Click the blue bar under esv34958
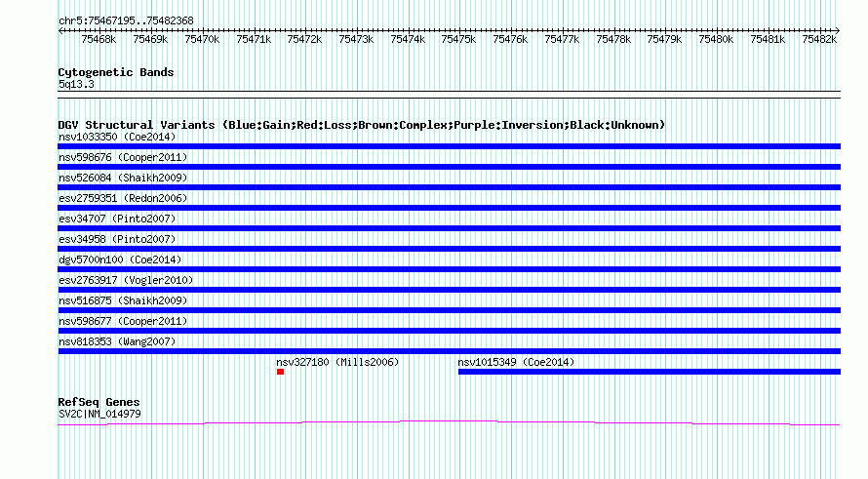The width and height of the screenshot is (868, 479). pyautogui.click(x=449, y=249)
